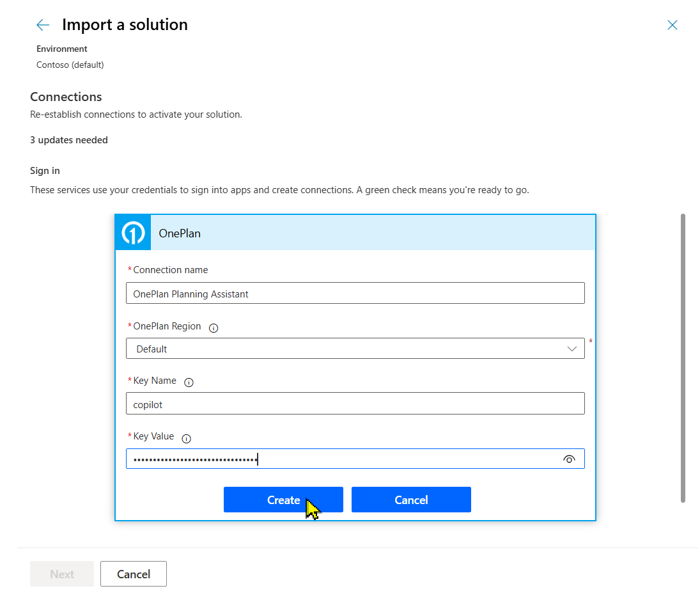Click the Contoso (default) environment text
The width and height of the screenshot is (700, 600).
(x=70, y=65)
